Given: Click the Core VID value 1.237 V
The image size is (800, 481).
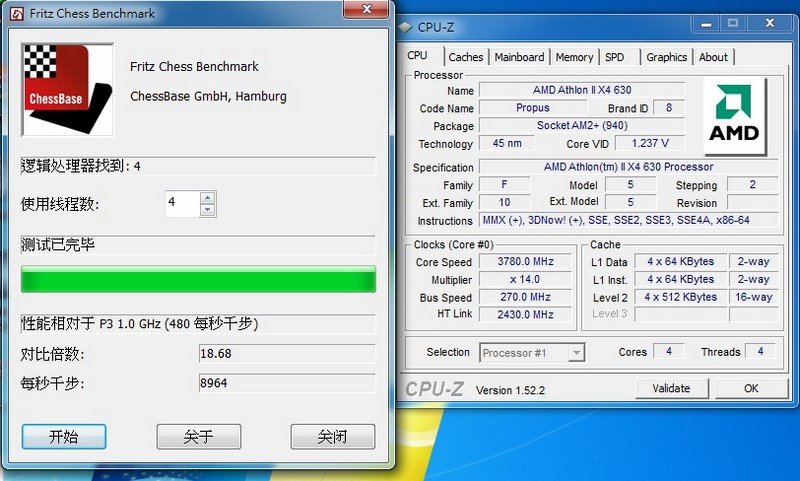Looking at the screenshot, I should click(650, 143).
